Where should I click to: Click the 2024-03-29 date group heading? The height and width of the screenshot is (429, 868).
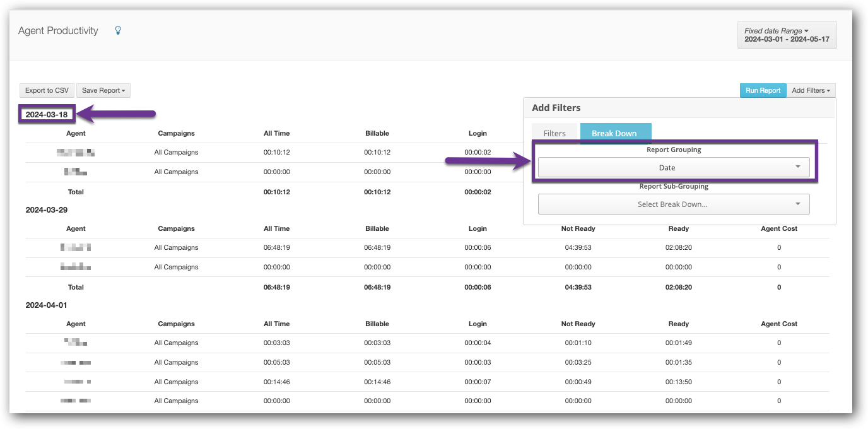pyautogui.click(x=47, y=209)
